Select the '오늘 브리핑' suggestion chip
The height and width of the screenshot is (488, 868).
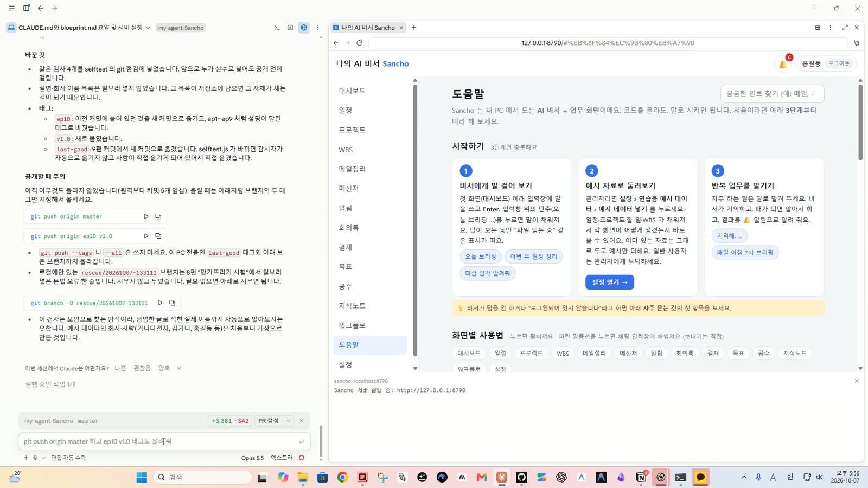[480, 256]
